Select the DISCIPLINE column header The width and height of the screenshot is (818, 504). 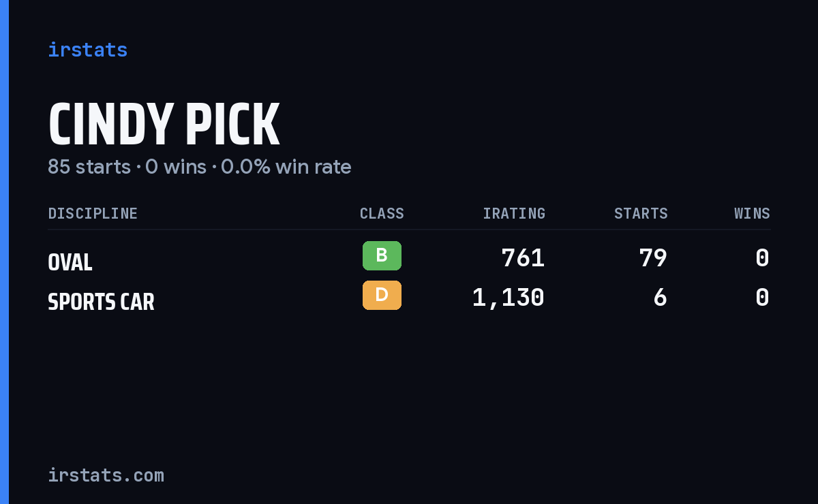tap(93, 213)
